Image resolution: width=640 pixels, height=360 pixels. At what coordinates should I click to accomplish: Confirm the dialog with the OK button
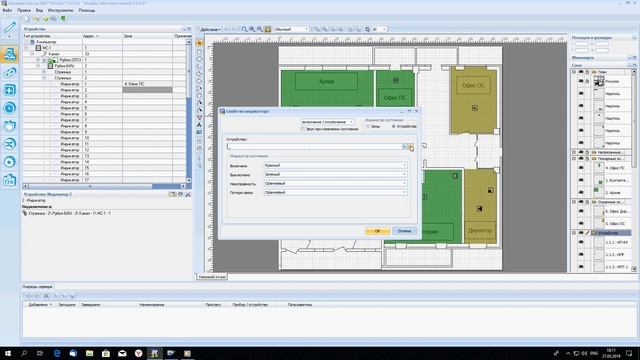378,231
